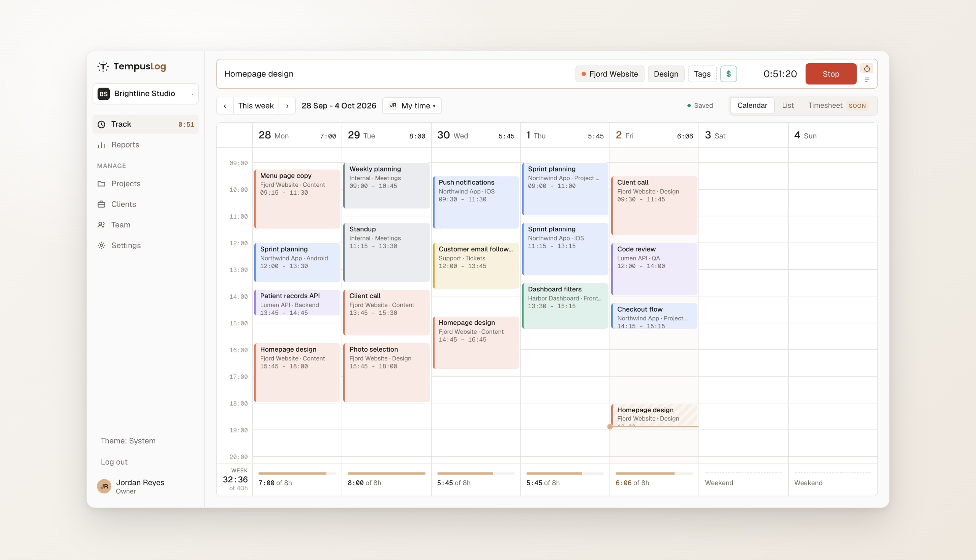Switch to Calendar view tab
This screenshot has height=560, width=976.
point(752,106)
